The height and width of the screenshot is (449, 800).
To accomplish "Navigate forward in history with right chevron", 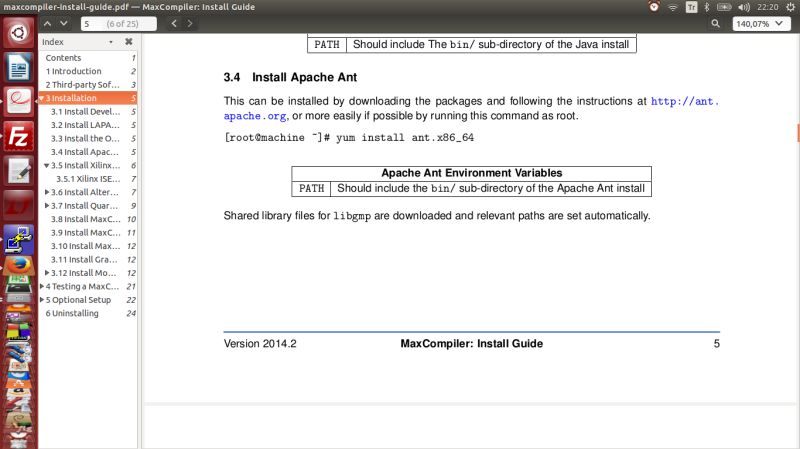I will pos(190,23).
